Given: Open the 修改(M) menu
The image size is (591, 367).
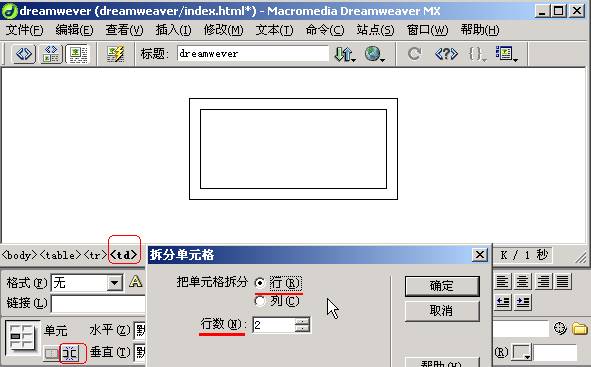Looking at the screenshot, I should (x=224, y=30).
